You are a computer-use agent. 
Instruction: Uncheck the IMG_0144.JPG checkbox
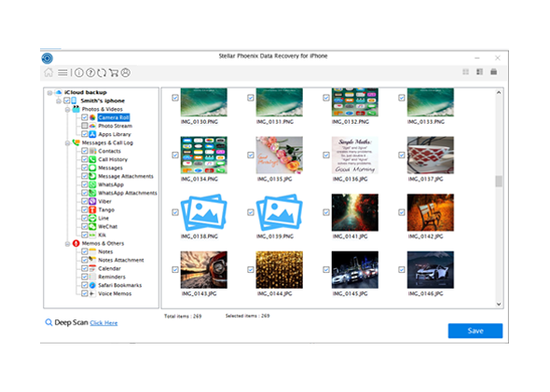(251, 269)
